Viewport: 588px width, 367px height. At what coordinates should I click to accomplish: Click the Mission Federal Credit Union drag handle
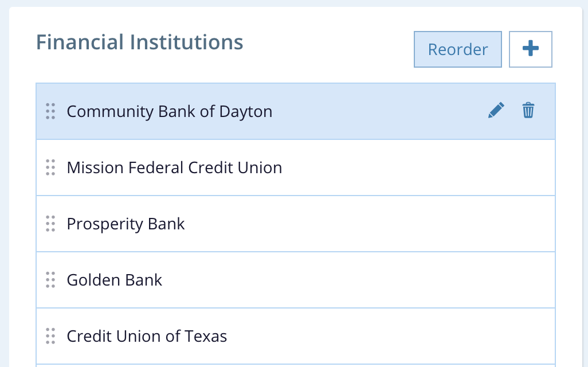point(50,167)
